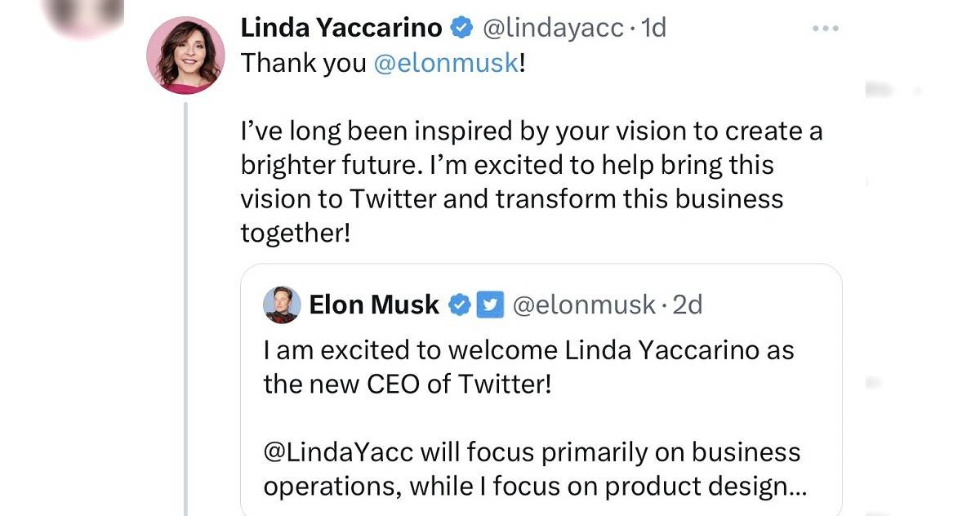Click the 'Thank you' opening line text

pyautogui.click(x=303, y=64)
